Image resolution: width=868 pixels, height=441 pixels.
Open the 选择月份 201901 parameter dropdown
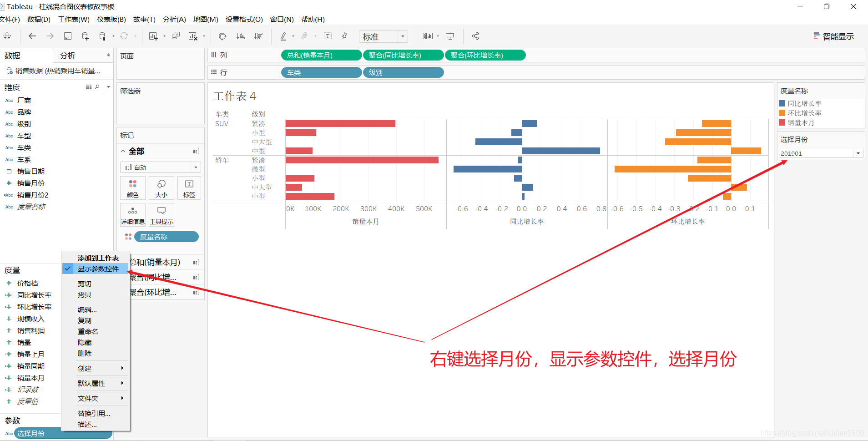coord(858,153)
